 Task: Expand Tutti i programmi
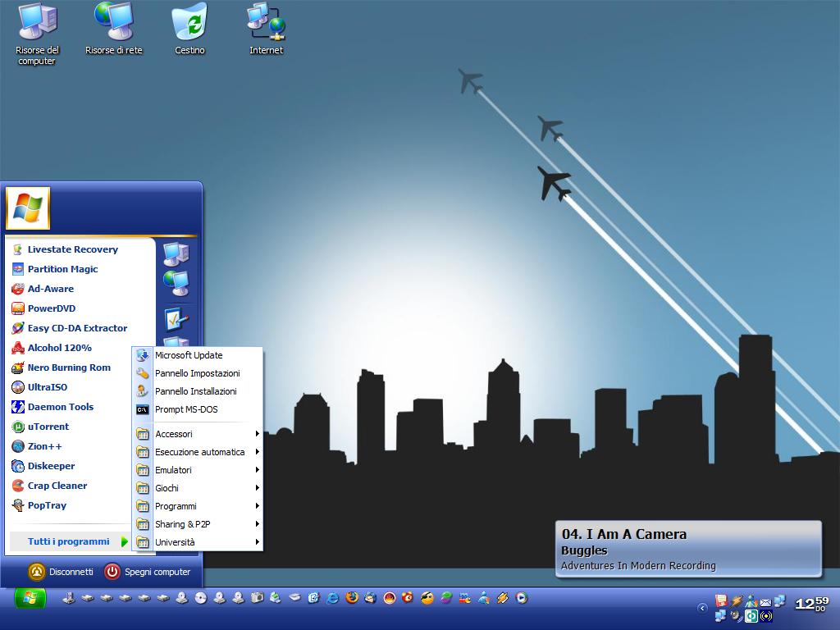(x=70, y=541)
